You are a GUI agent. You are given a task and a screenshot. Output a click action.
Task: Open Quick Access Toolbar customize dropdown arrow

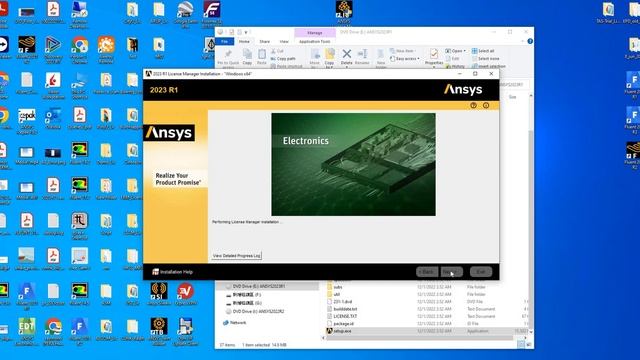(x=246, y=32)
